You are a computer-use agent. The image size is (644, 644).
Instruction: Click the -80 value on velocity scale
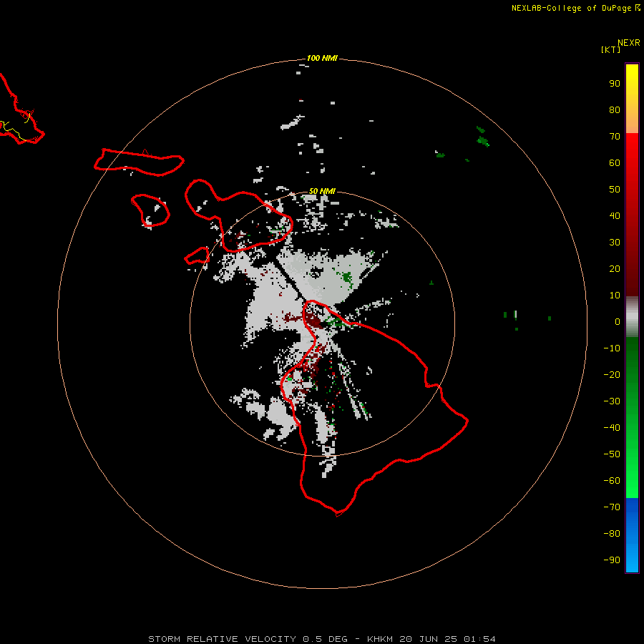(x=612, y=534)
